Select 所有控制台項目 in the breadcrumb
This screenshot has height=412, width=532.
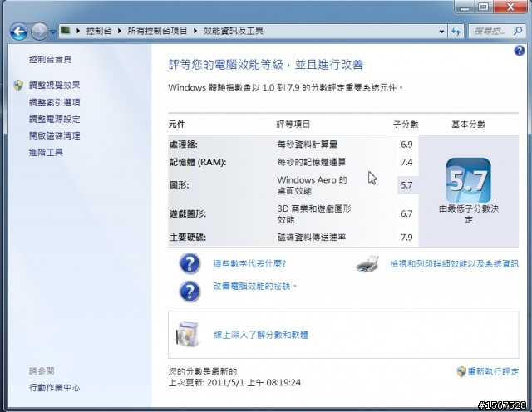(x=157, y=31)
